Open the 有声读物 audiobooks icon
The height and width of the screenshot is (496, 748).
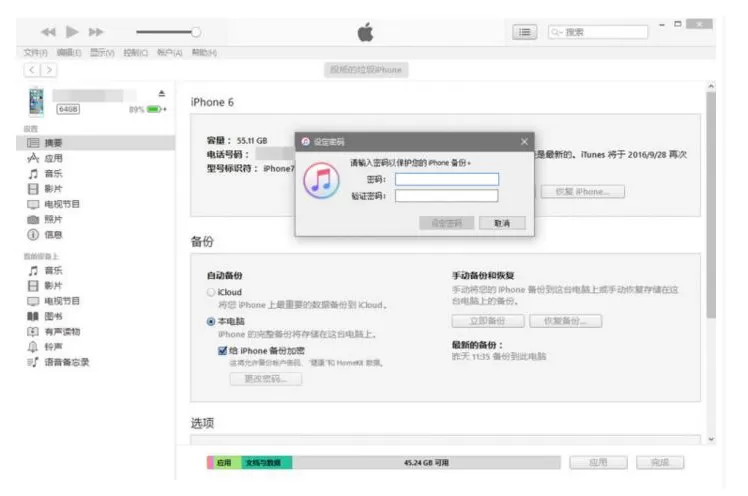click(33, 331)
